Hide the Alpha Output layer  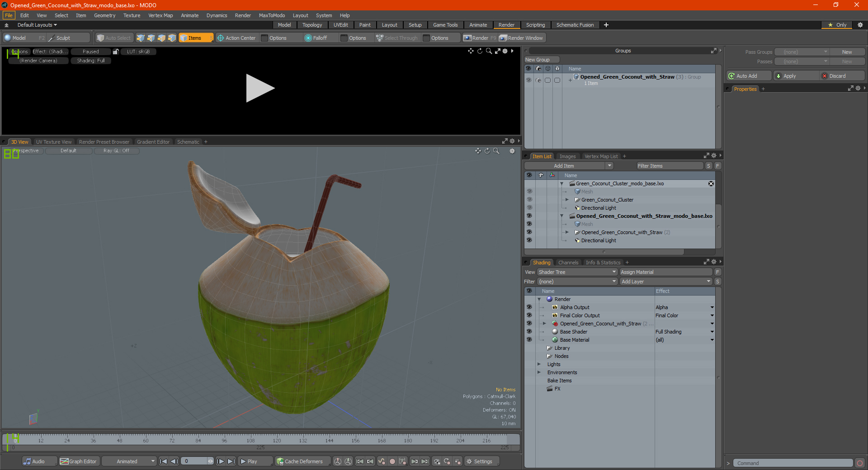tap(529, 307)
